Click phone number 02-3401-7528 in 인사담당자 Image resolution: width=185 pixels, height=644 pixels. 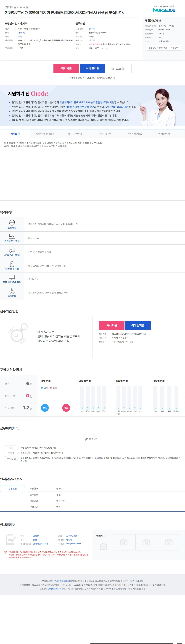coord(71,536)
